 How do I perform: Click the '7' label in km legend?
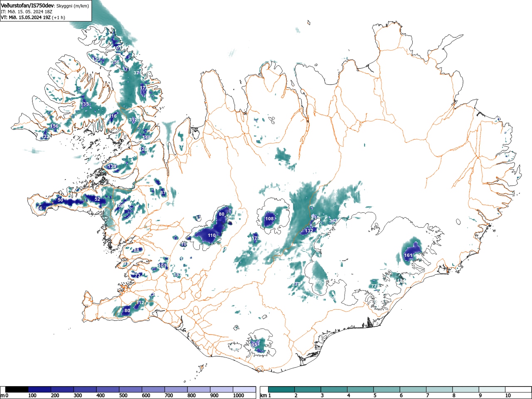[x=428, y=396]
